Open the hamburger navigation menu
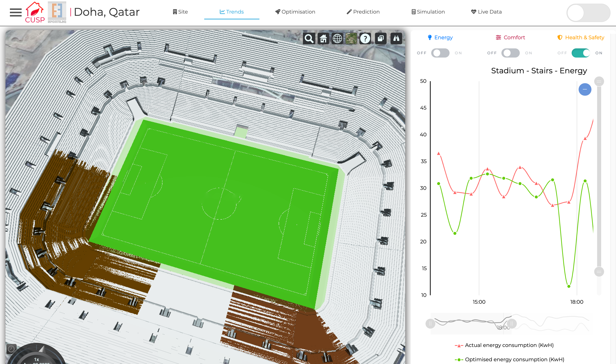Image resolution: width=616 pixels, height=364 pixels. (x=16, y=12)
